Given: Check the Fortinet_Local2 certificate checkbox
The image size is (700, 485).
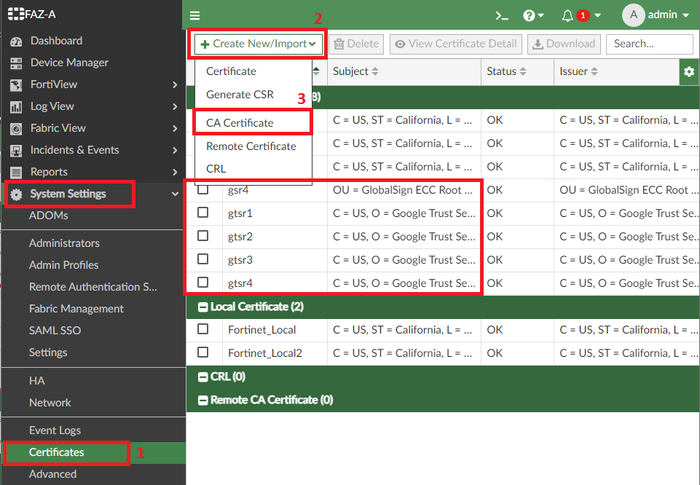Looking at the screenshot, I should (x=203, y=352).
